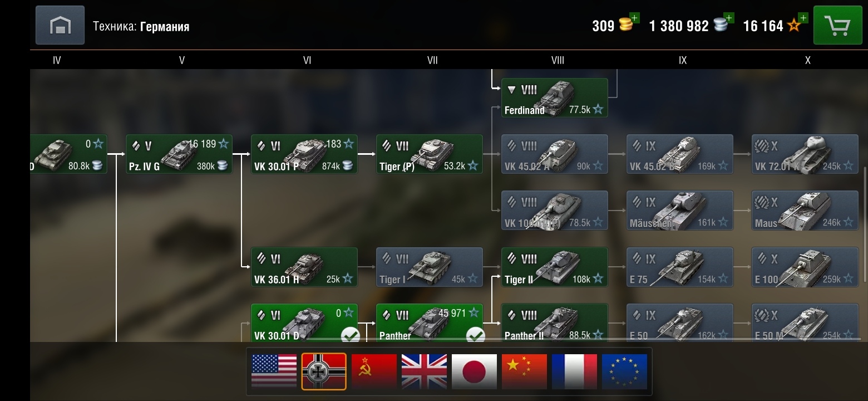Select the China flag tab
Image resolution: width=868 pixels, height=401 pixels.
point(524,371)
